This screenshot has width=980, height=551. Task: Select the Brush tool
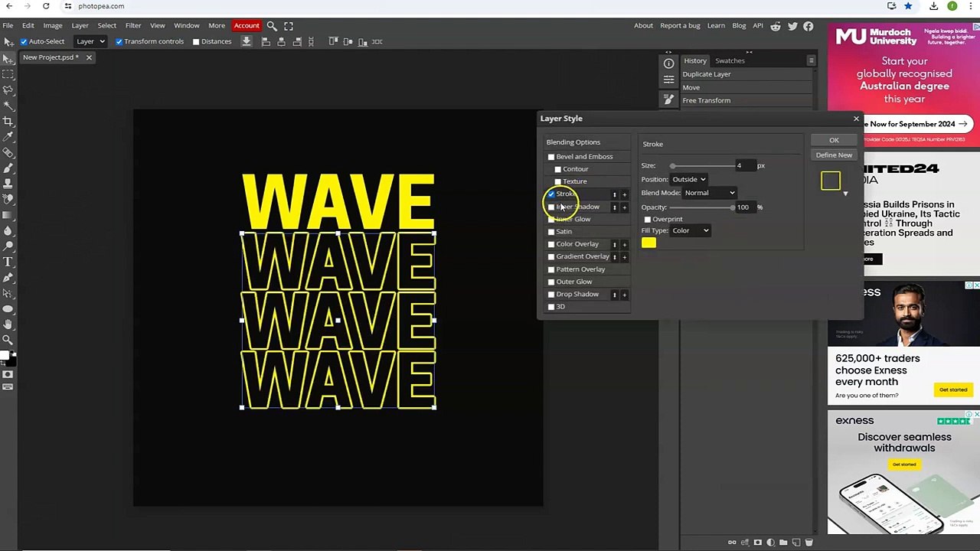[x=8, y=168]
